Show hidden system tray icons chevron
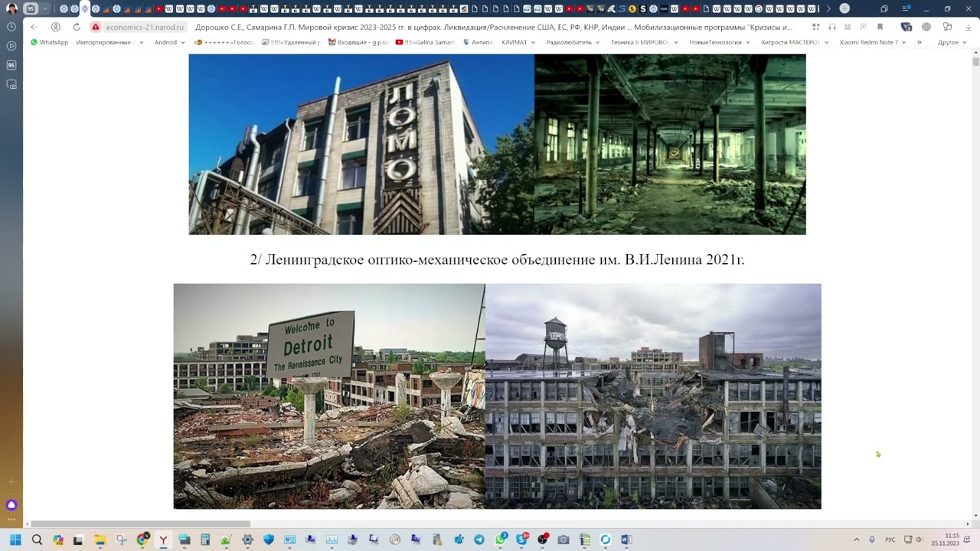980x551 pixels. coord(856,540)
